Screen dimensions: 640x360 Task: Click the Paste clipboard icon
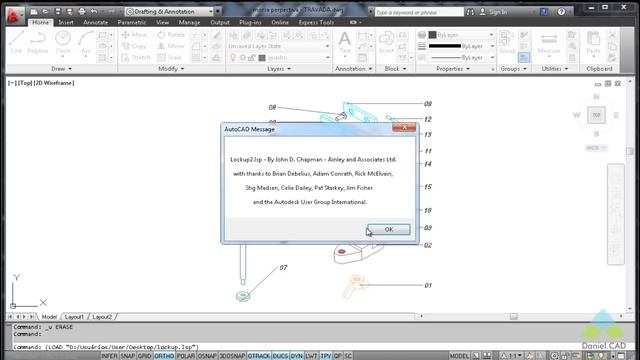(593, 42)
